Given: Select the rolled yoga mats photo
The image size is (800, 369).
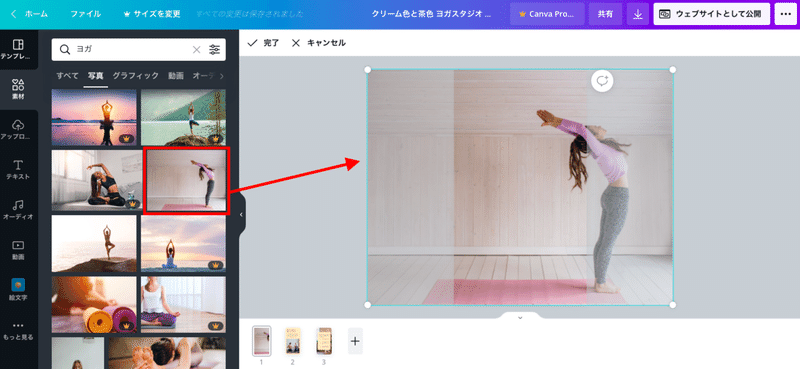Looking at the screenshot, I should click(x=94, y=305).
